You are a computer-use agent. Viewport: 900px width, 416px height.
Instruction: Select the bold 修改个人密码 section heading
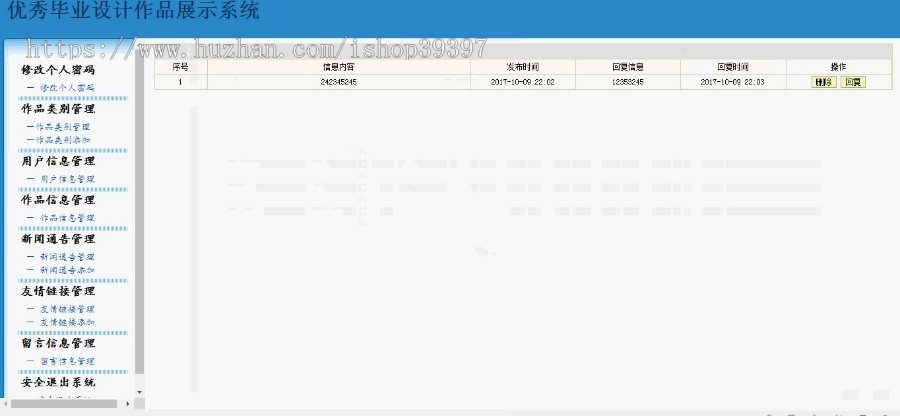pos(58,71)
